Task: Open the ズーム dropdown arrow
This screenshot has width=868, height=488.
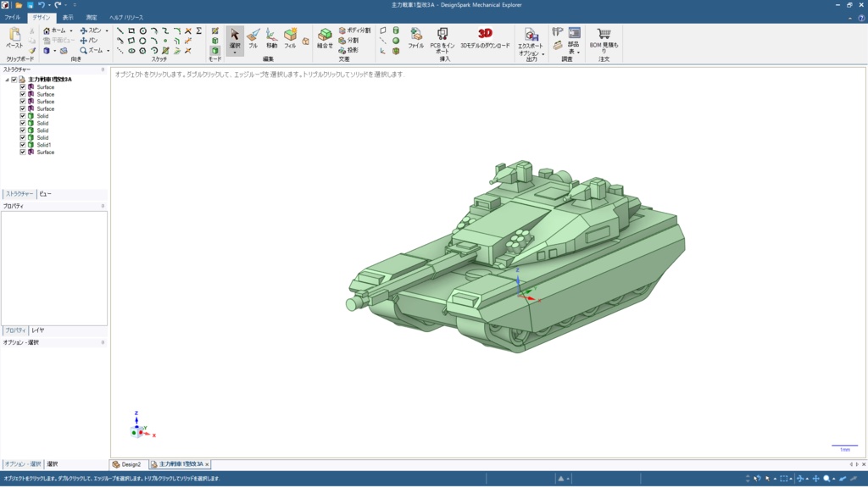Action: click(108, 50)
